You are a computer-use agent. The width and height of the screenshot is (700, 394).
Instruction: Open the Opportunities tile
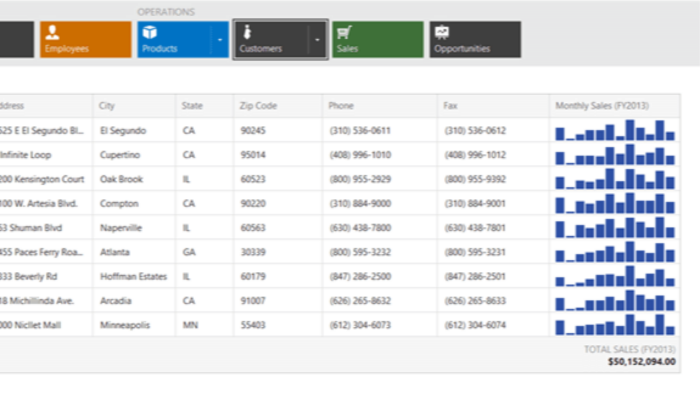(x=475, y=39)
